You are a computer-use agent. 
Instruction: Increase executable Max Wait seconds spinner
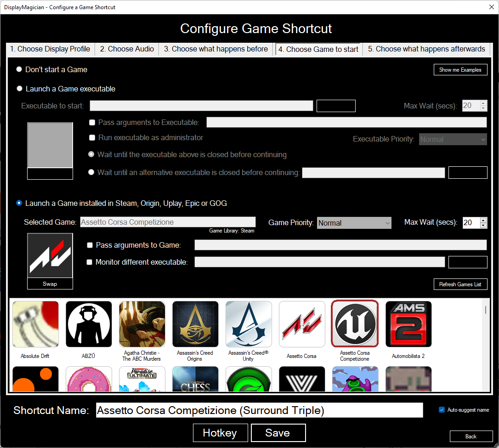[483, 103]
